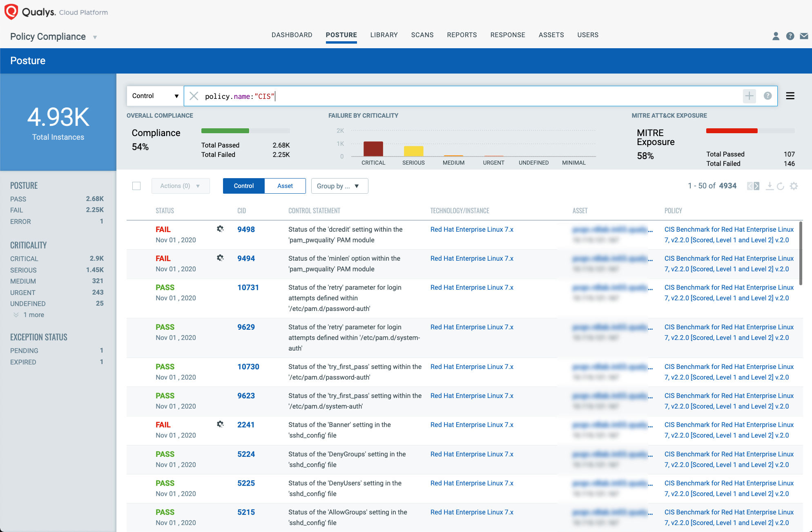Click the download icon above the table
This screenshot has height=532, width=812.
coord(770,186)
